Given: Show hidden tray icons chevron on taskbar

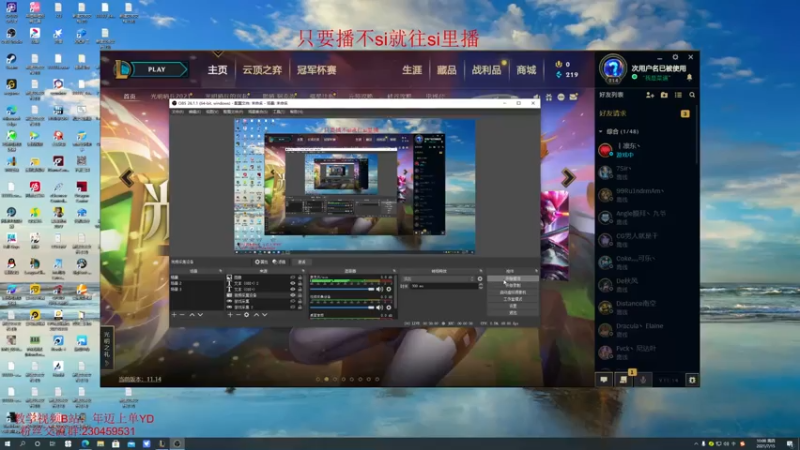Looking at the screenshot, I should (x=696, y=444).
